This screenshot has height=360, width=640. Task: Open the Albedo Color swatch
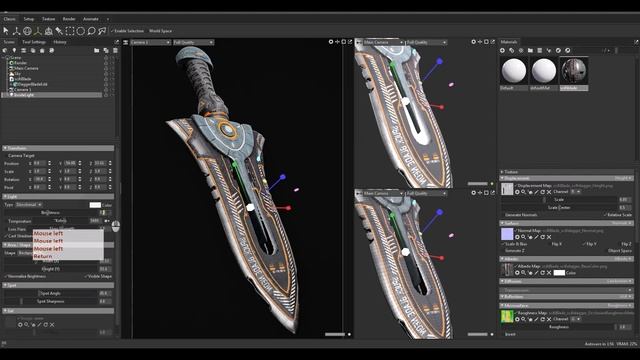point(559,273)
